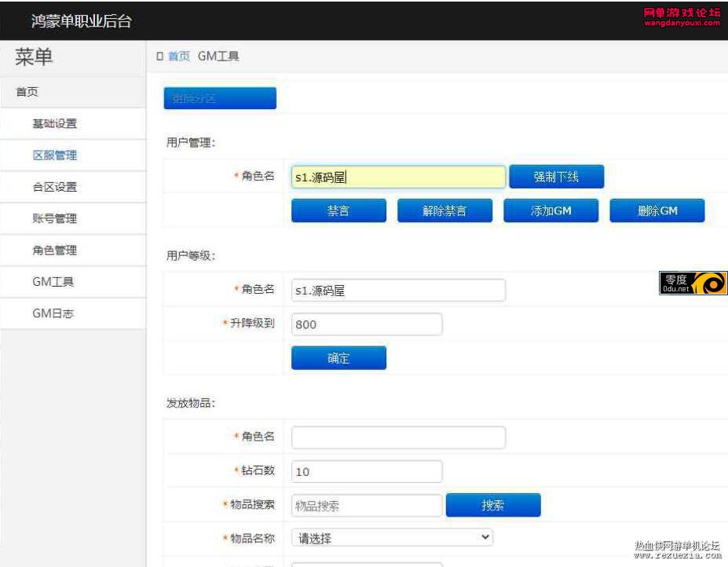Click the 强制下线 button
The image size is (728, 567).
point(556,177)
